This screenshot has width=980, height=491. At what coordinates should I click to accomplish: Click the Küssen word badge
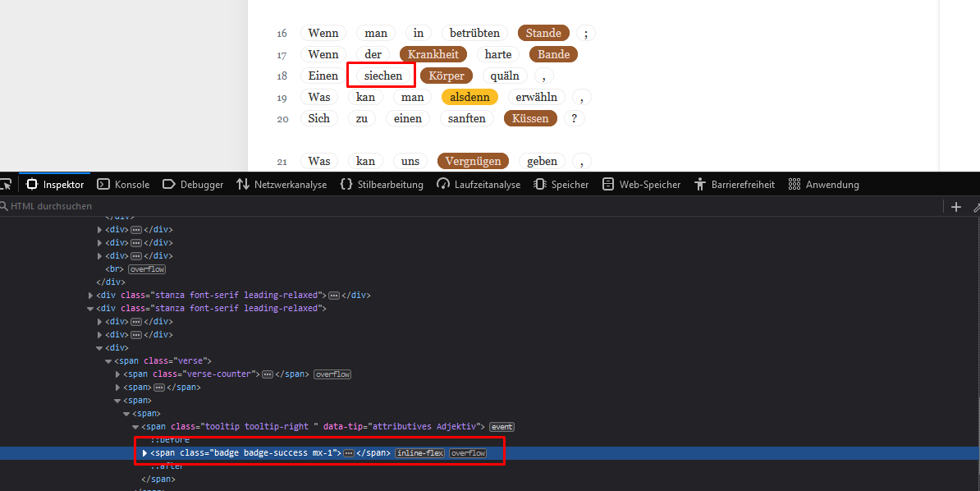pos(530,118)
